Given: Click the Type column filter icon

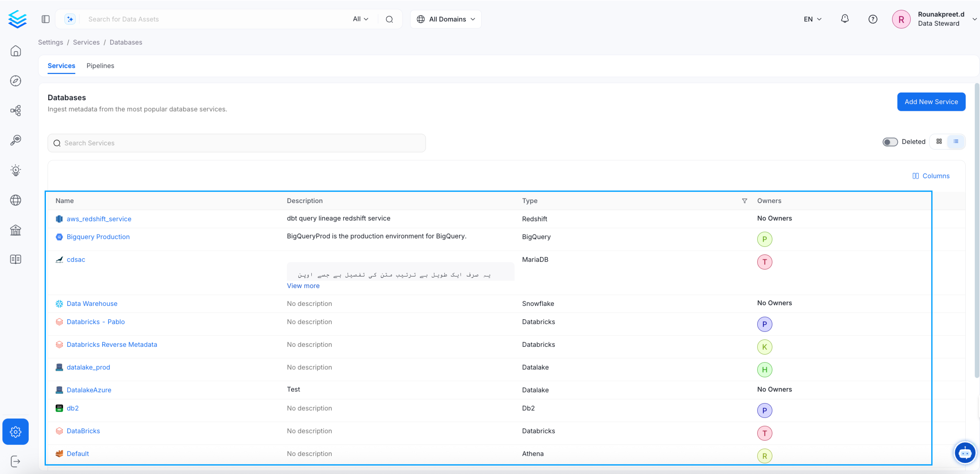Looking at the screenshot, I should pyautogui.click(x=745, y=200).
